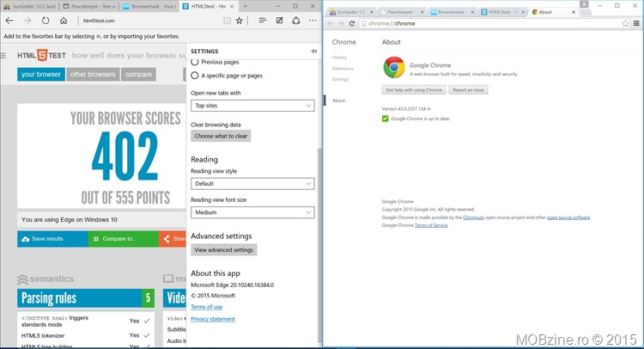This screenshot has height=349, width=644.
Task: Open Chrome hamburger menu
Action: click(636, 23)
